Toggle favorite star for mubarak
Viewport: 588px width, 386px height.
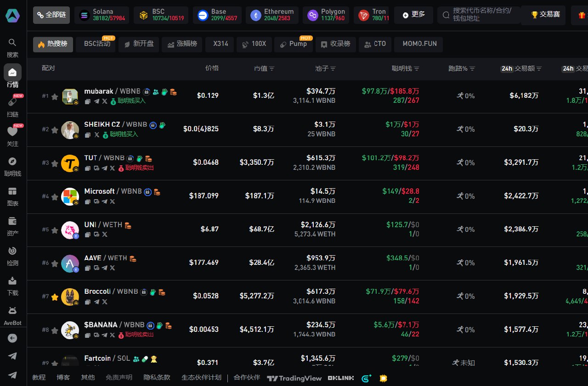[x=55, y=96]
